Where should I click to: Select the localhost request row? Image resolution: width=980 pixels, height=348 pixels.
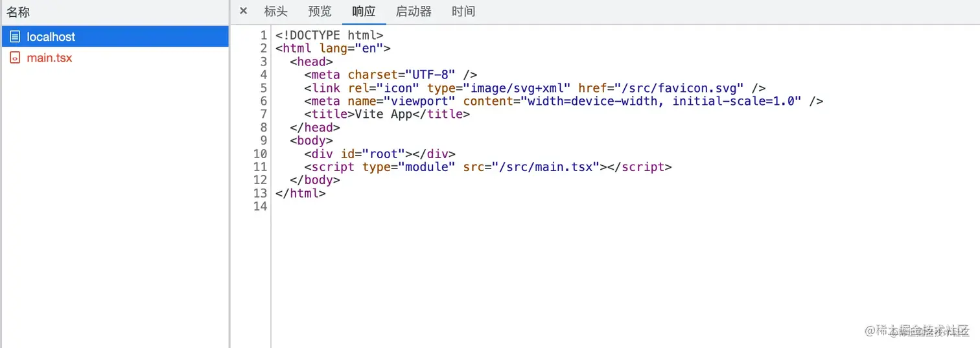point(115,37)
